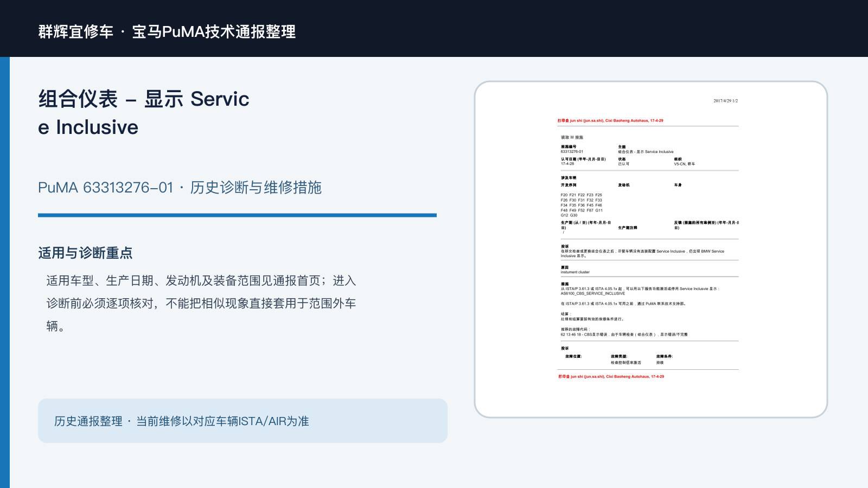868x488 pixels.
Task: Click the blue horizontal divider under the subtitle
Action: (x=237, y=215)
